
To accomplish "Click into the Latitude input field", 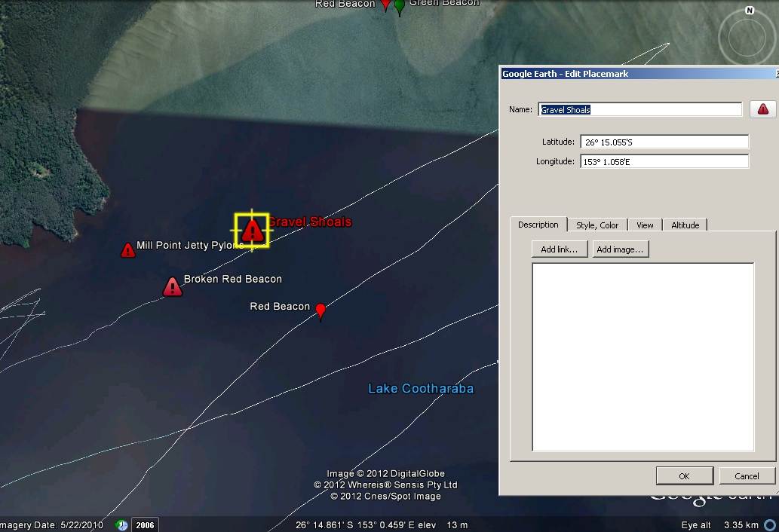I will click(664, 142).
